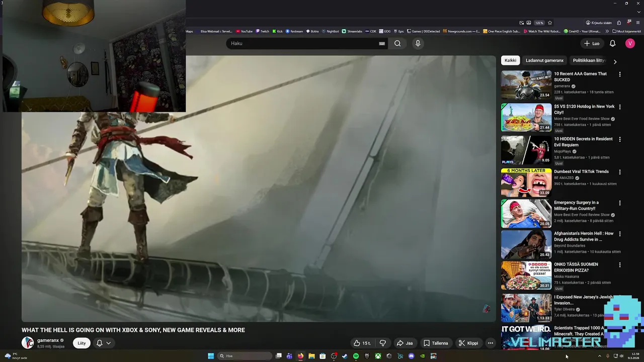Like the video with thumbs up
This screenshot has width=644, height=362.
[362, 343]
